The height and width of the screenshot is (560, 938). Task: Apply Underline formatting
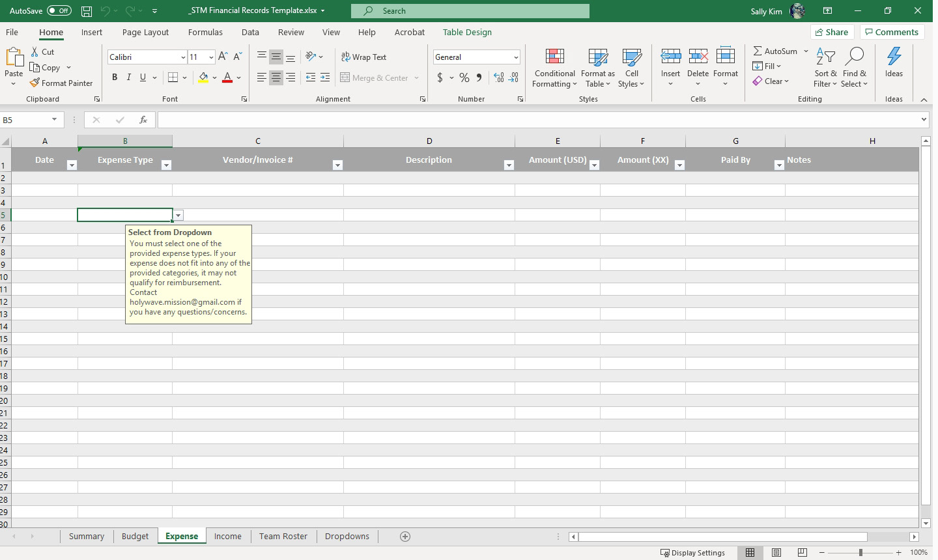(x=143, y=77)
